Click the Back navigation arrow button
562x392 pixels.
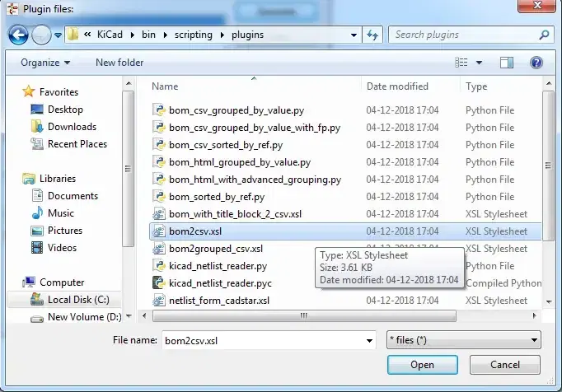(18, 35)
